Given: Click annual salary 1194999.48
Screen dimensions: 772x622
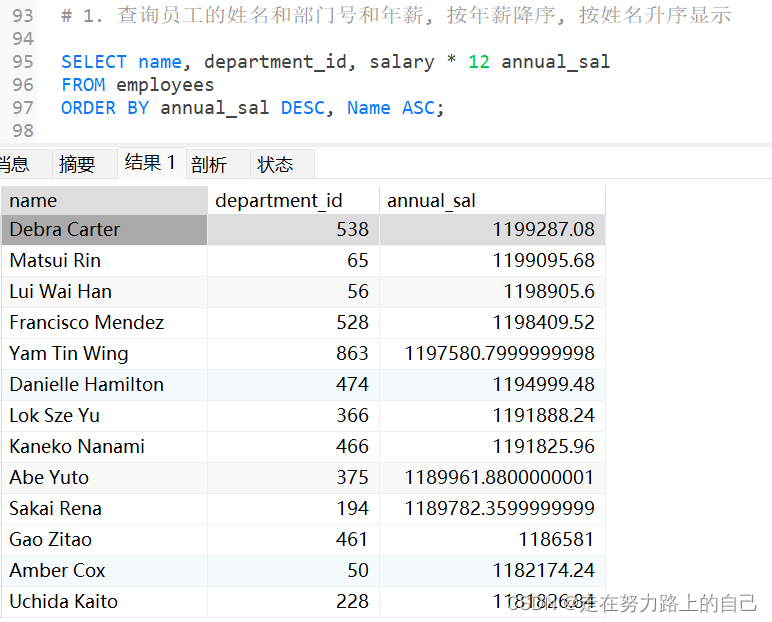Looking at the screenshot, I should (x=492, y=385).
